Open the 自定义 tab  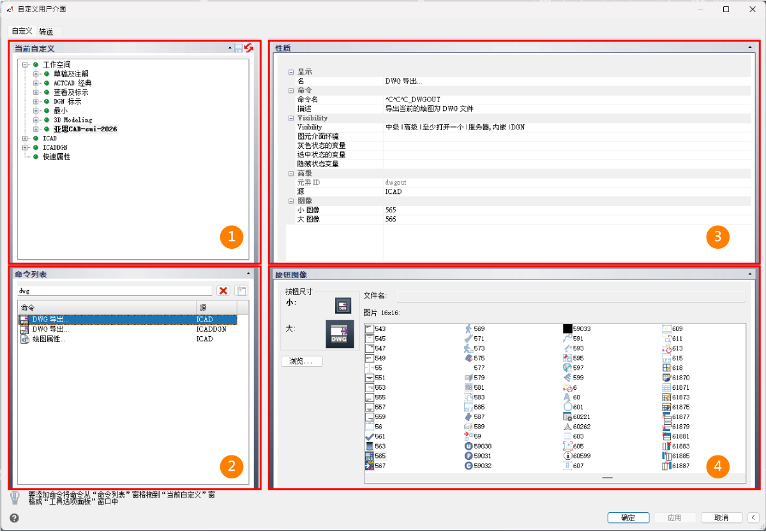[x=22, y=31]
